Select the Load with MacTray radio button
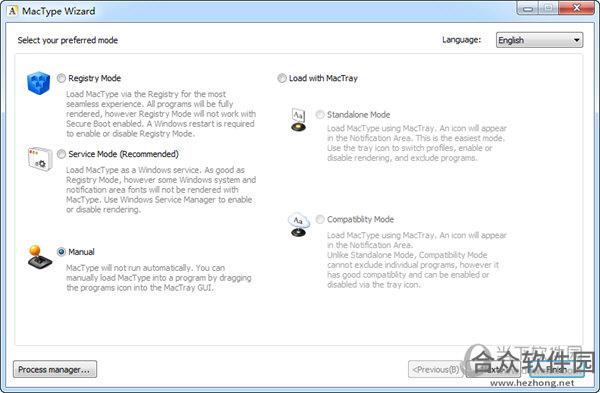The image size is (600, 393). click(x=282, y=78)
